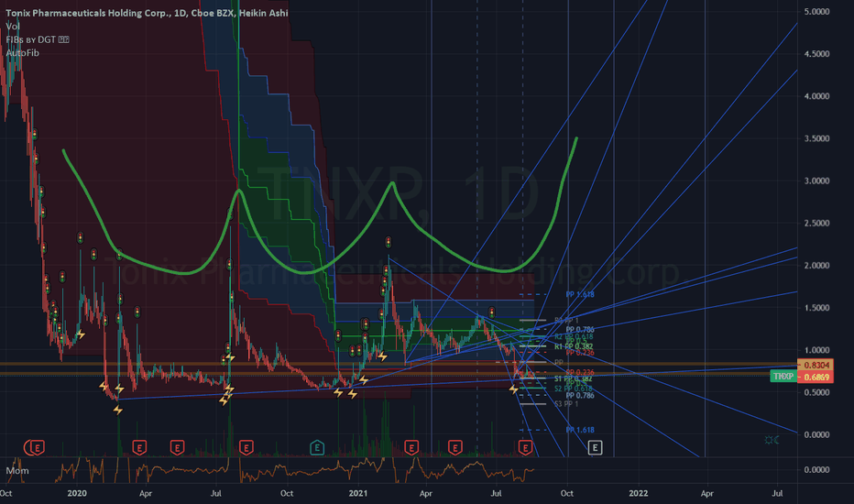Click red earnings marker between 2021 and Apr labels
This screenshot has height=504, width=854.
(x=411, y=448)
